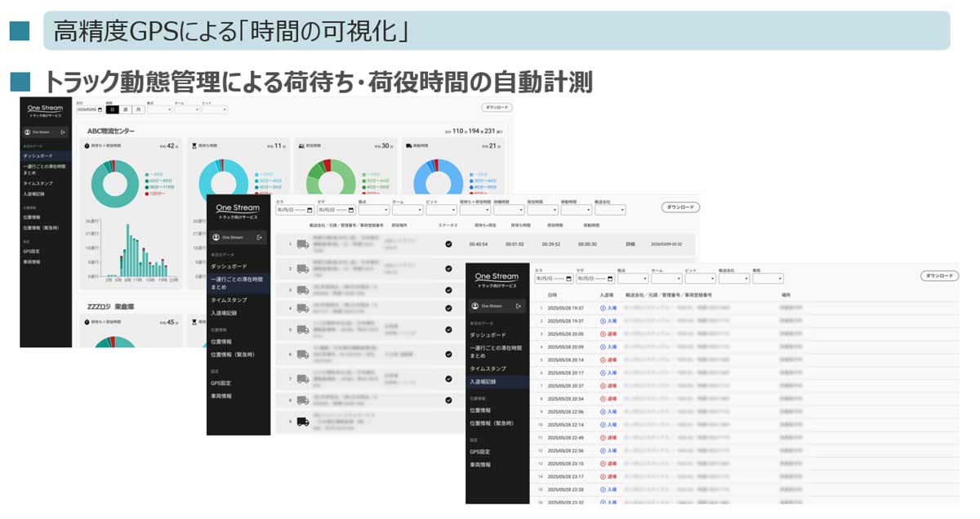Switch the dashboard period toggle to 月
Viewport: 980px width, 519px height.
pyautogui.click(x=139, y=110)
